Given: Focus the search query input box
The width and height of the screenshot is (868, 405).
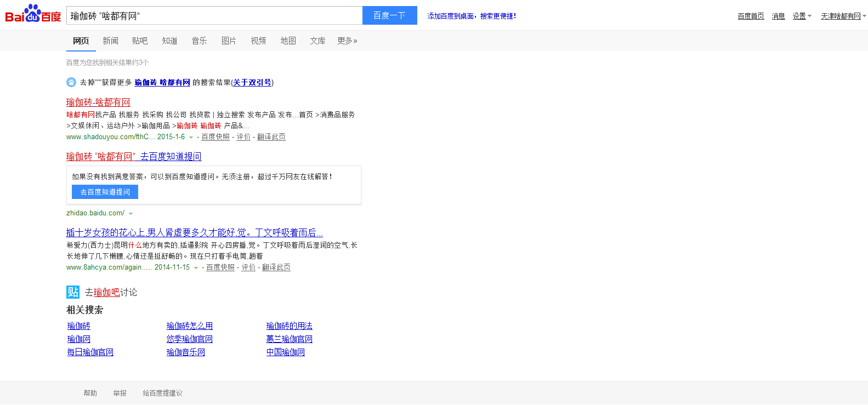Looking at the screenshot, I should click(x=214, y=16).
